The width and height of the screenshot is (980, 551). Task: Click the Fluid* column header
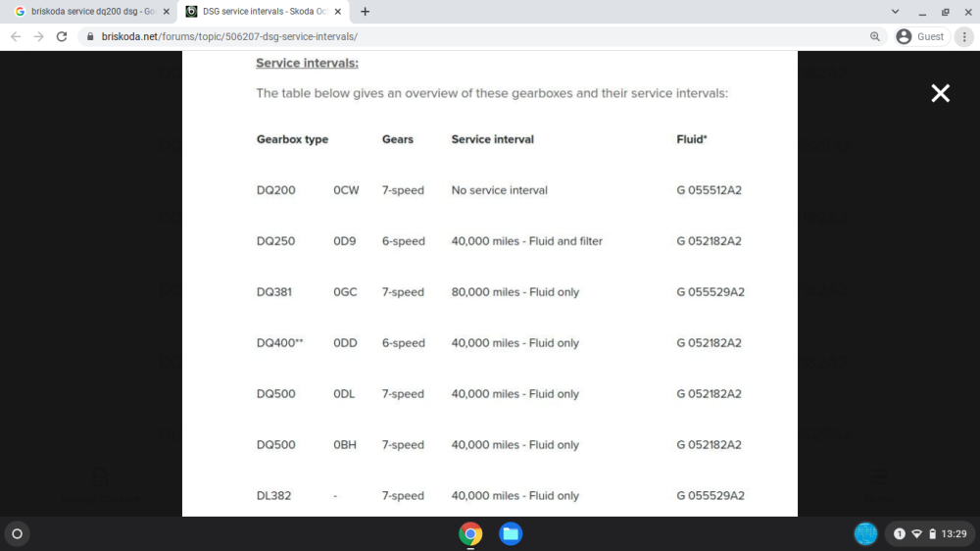click(692, 139)
